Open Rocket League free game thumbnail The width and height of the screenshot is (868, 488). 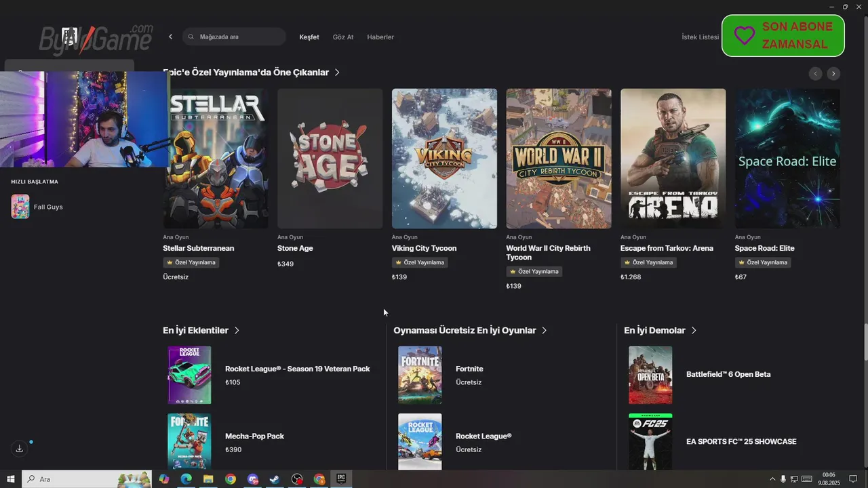420,441
